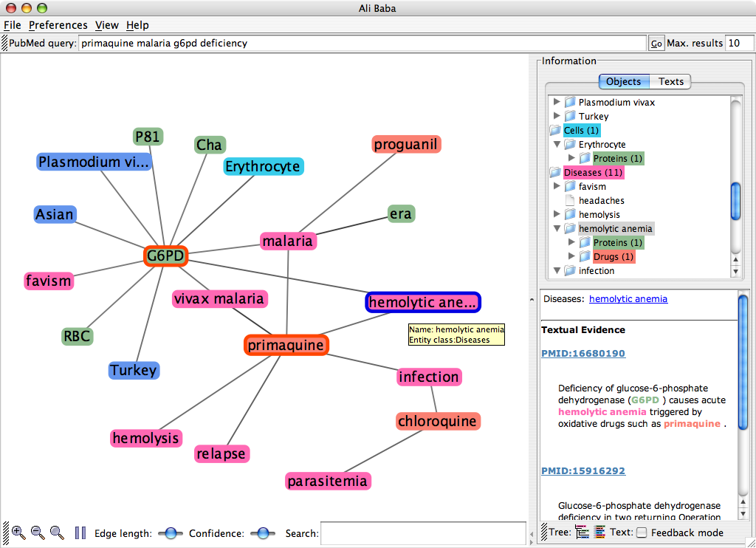Click the second Tree view icon
This screenshot has height=548, width=756.
[599, 532]
